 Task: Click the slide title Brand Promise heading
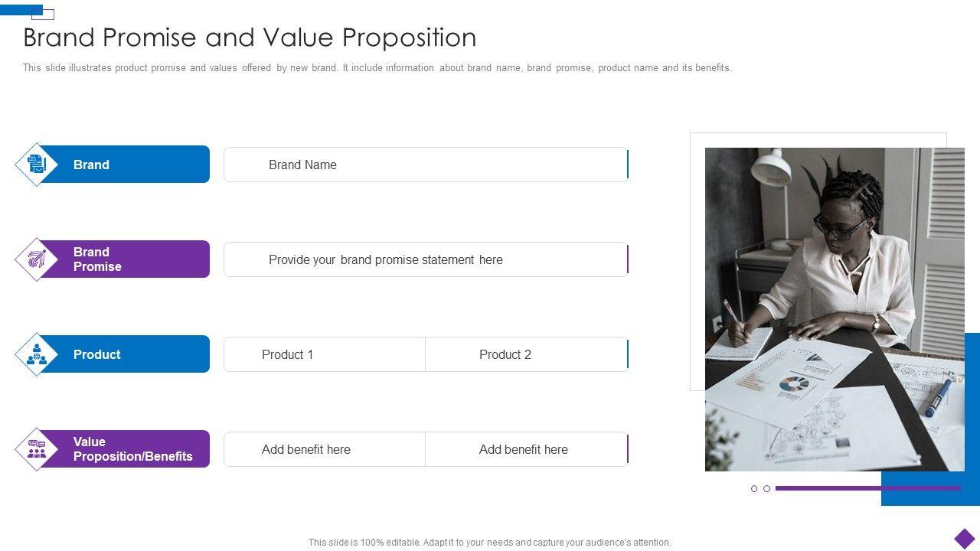coord(250,37)
